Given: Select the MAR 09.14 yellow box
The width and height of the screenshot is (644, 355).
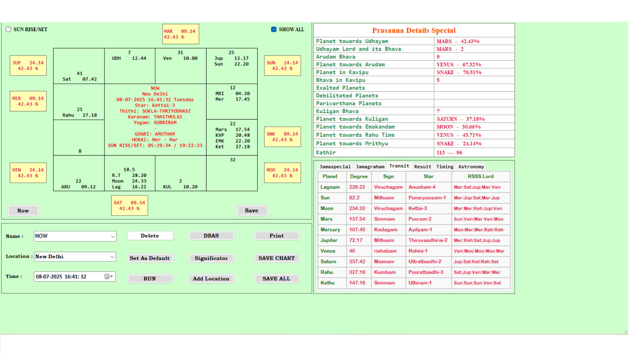Looking at the screenshot, I should pyautogui.click(x=181, y=34).
